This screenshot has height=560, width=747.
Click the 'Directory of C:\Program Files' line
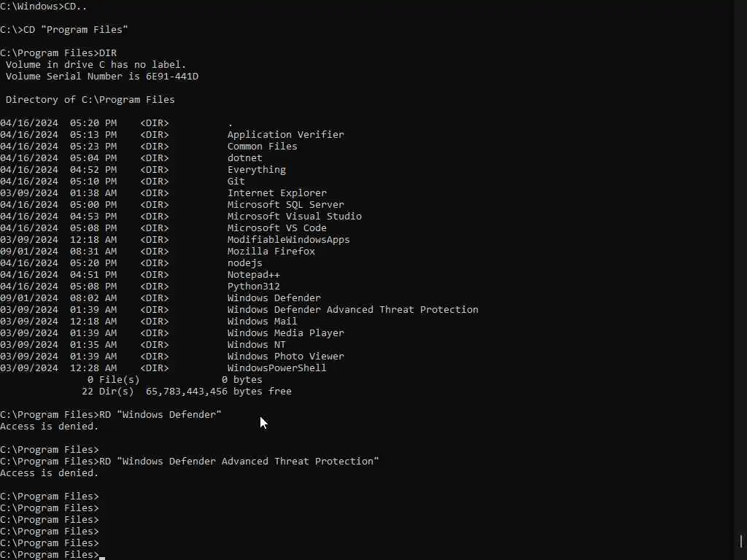90,100
